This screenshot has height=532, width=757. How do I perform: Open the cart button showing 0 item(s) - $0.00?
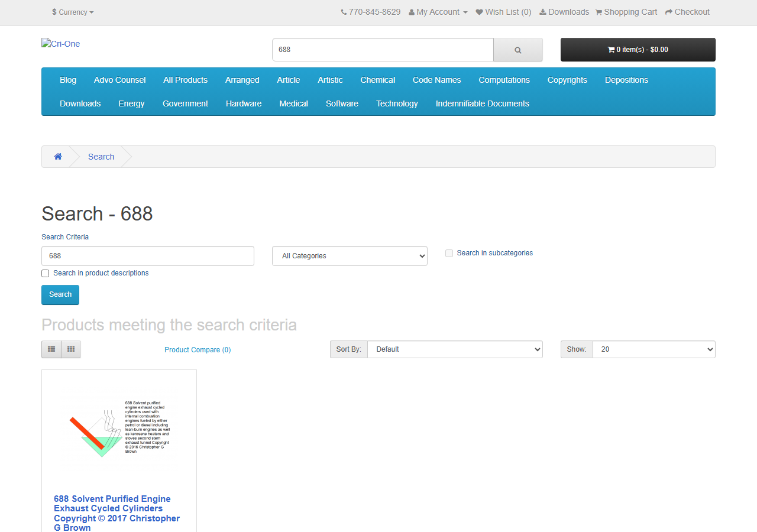638,50
